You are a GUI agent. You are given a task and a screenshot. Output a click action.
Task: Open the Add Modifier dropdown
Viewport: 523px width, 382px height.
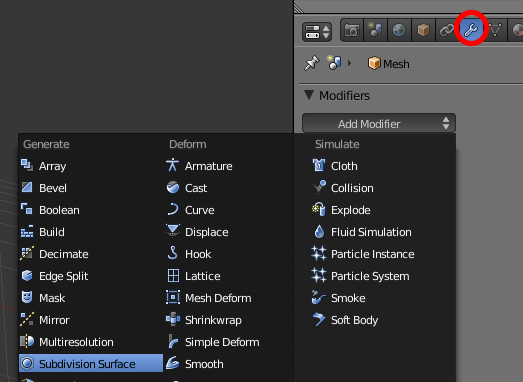pos(379,124)
